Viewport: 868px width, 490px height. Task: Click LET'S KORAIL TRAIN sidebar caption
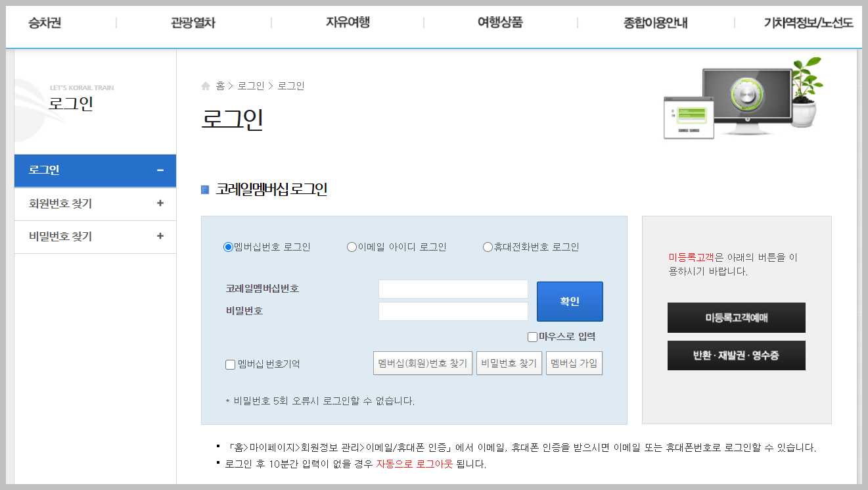point(82,87)
